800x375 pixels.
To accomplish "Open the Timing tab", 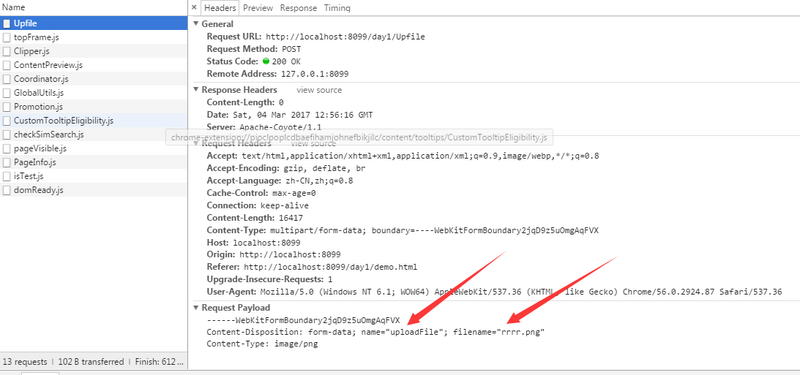I will pos(337,8).
